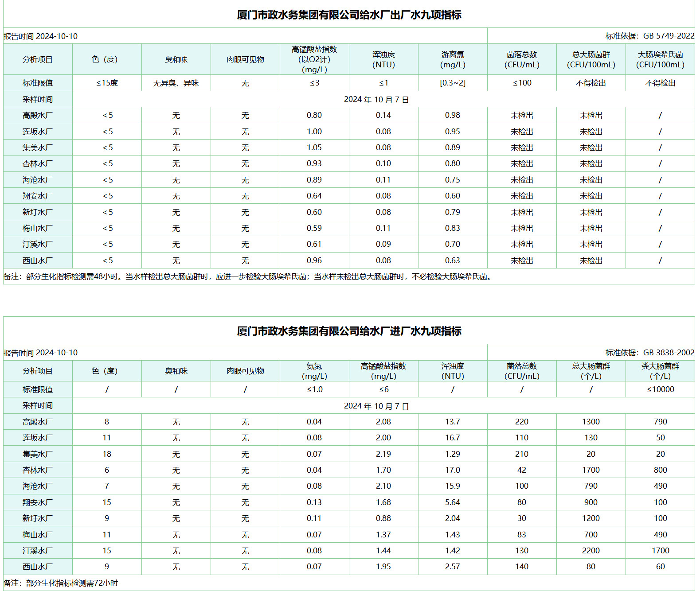Select 翔安水厂's 5.64 turbidity value
This screenshot has width=700, height=591.
[x=453, y=502]
